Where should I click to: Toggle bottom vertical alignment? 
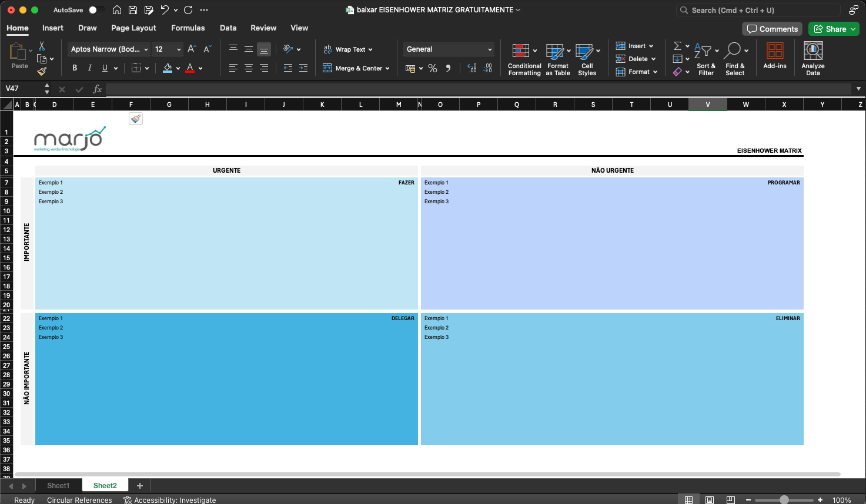[x=264, y=49]
